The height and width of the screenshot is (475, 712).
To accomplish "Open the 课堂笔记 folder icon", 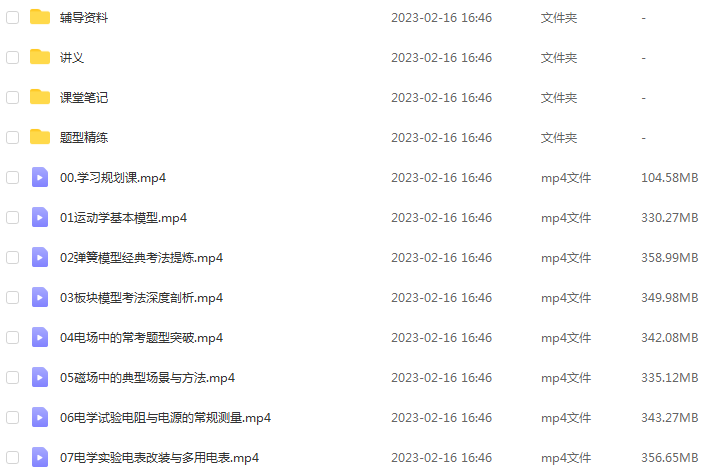I will coord(40,97).
